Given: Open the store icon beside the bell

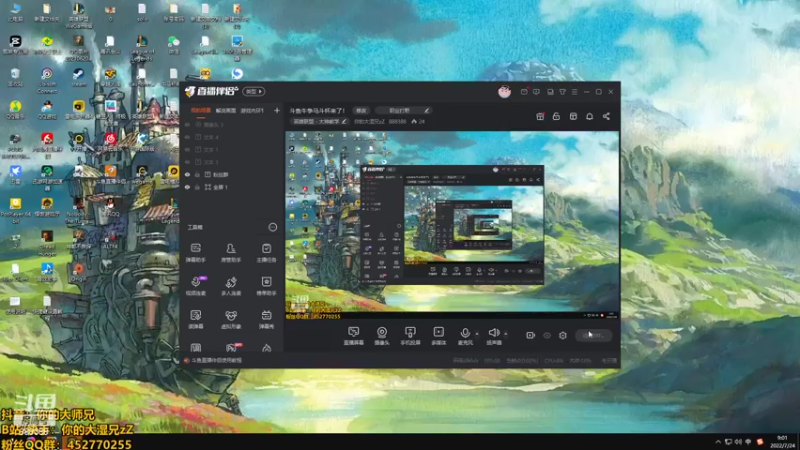Looking at the screenshot, I should click(x=573, y=116).
